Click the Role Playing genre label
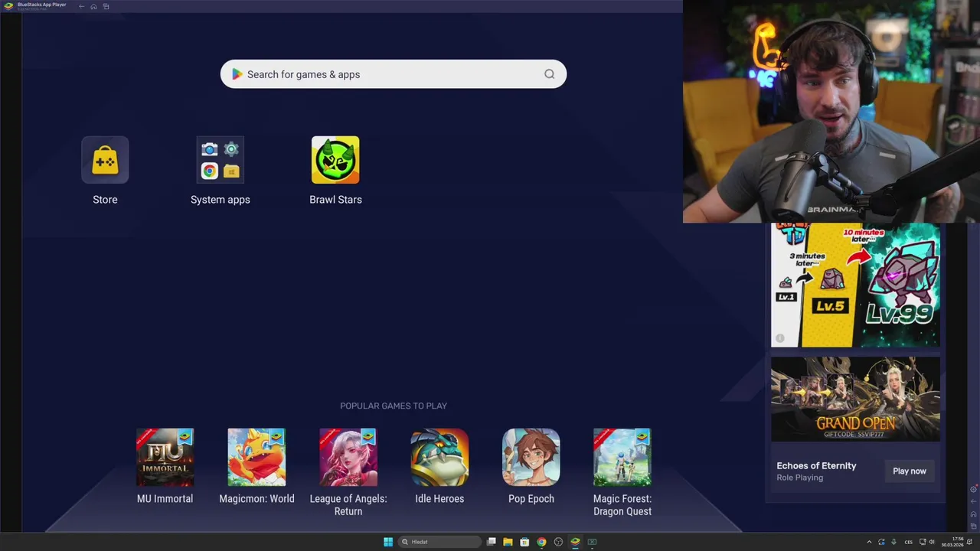This screenshot has width=980, height=551. (799, 478)
